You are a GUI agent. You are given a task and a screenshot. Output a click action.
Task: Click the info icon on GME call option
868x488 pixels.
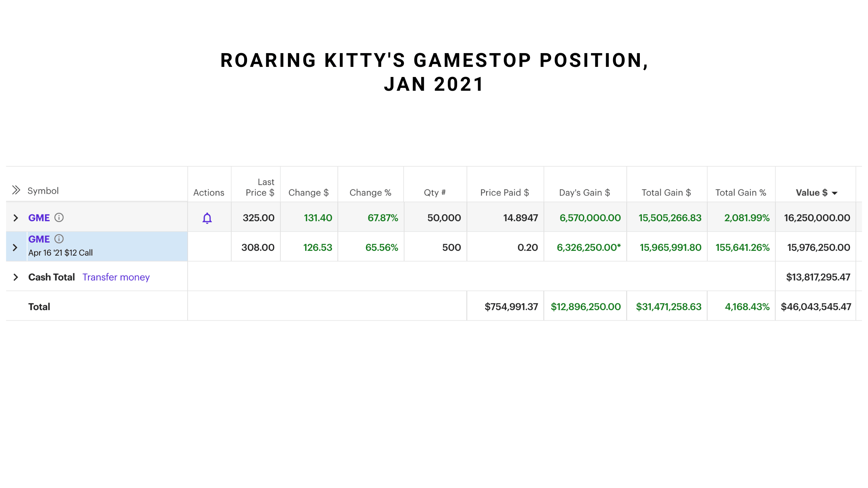tap(59, 239)
